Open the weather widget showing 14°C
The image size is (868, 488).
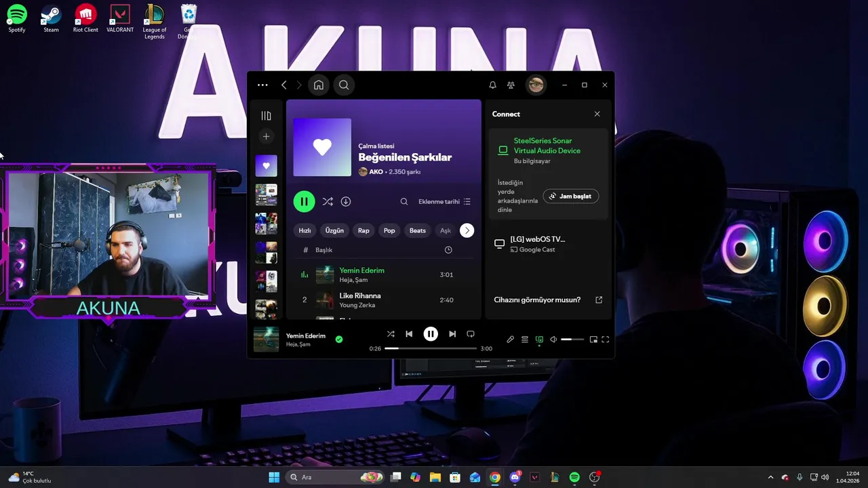tap(30, 477)
